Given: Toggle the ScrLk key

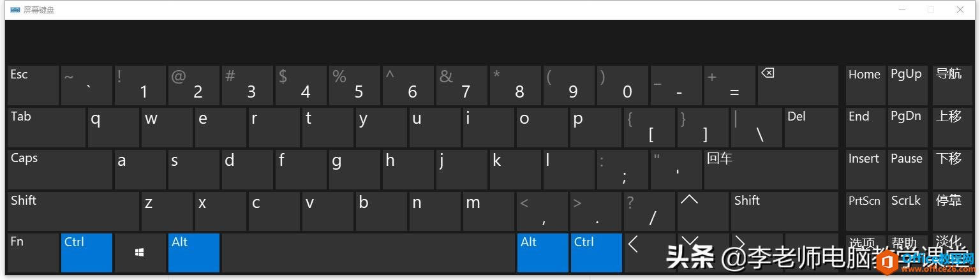Looking at the screenshot, I should tap(907, 210).
